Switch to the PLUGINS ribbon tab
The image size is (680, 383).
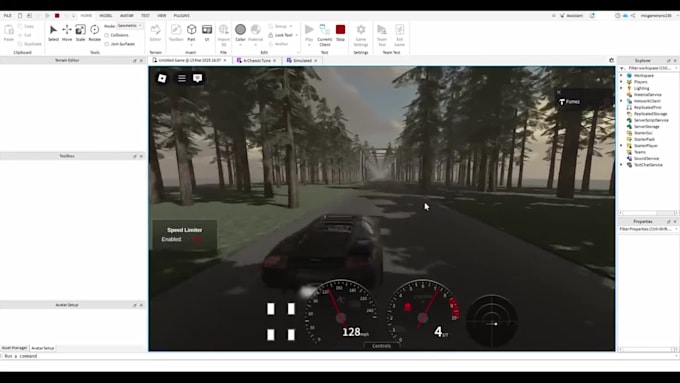(182, 16)
